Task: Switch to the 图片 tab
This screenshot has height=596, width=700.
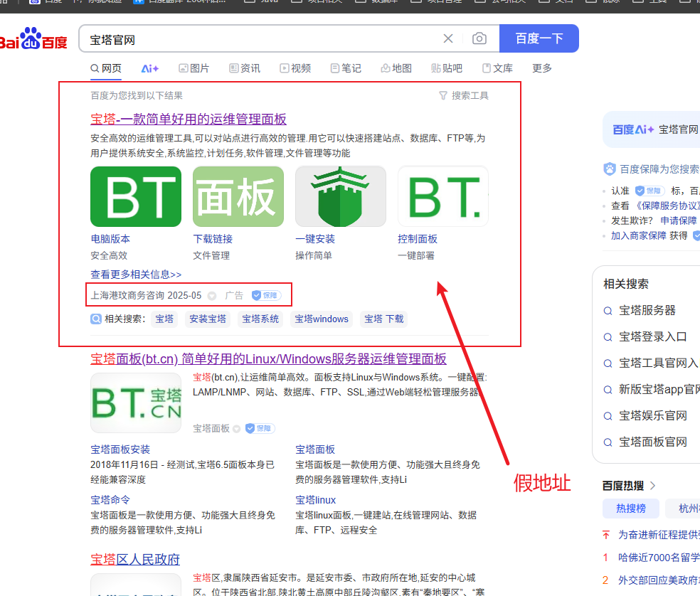Action: [193, 68]
